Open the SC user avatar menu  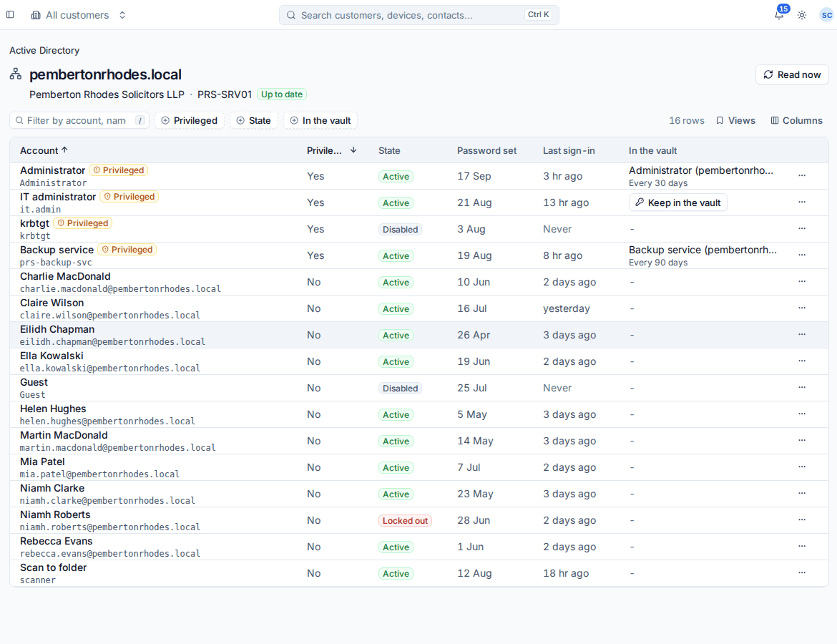click(x=826, y=15)
